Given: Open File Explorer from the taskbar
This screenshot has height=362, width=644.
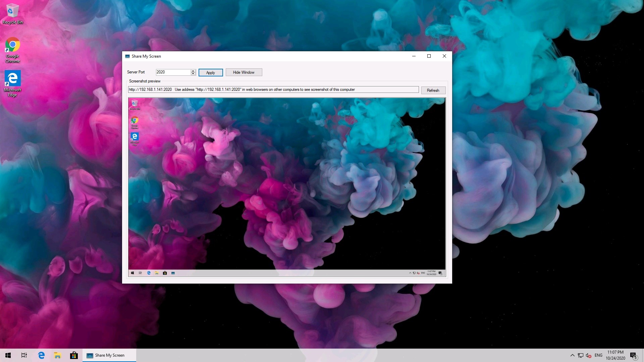Looking at the screenshot, I should 57,355.
